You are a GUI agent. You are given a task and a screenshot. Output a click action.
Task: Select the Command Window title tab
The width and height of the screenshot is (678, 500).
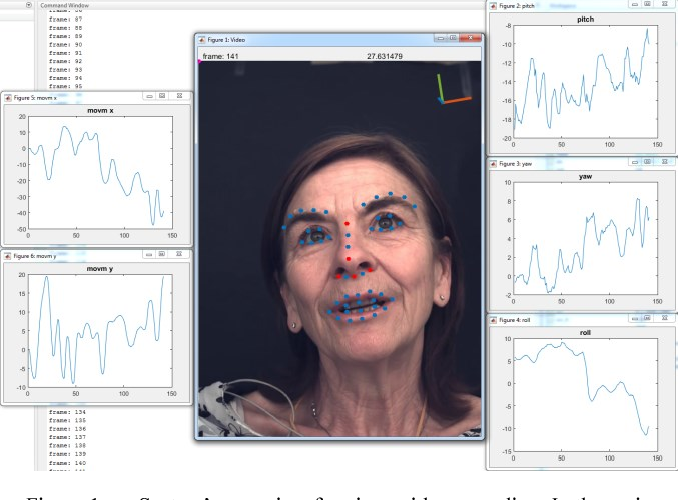coord(64,6)
